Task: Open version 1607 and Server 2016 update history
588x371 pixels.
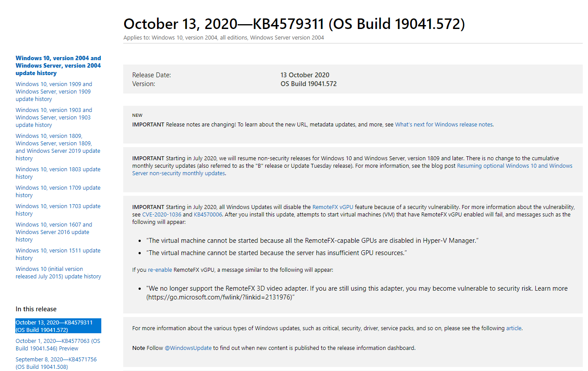Action: [x=54, y=232]
